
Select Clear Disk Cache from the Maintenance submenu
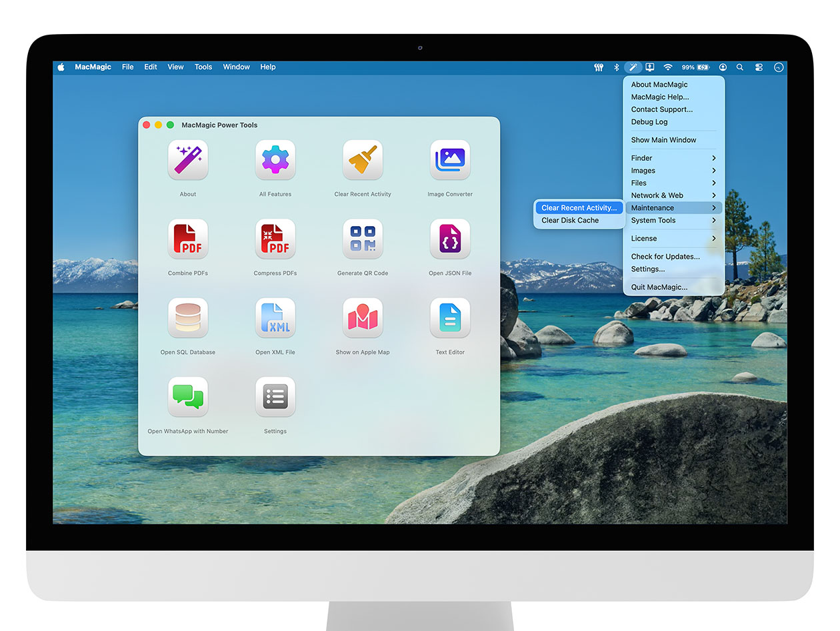[570, 220]
